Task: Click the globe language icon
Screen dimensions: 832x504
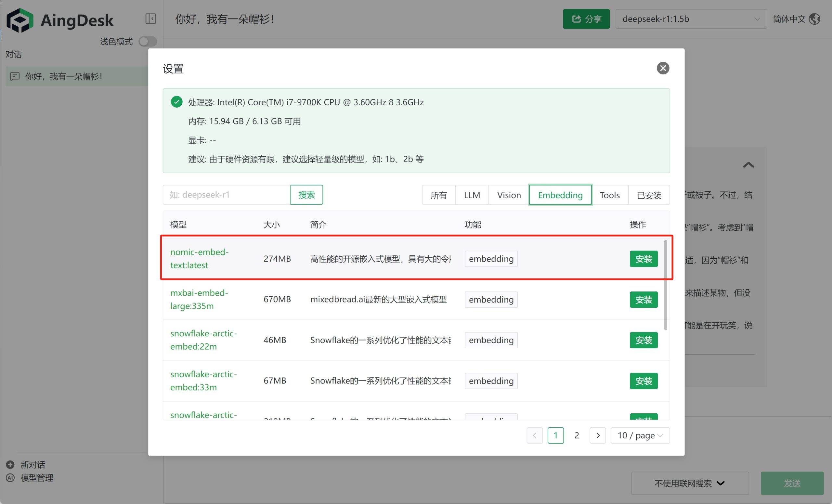Action: (815, 19)
